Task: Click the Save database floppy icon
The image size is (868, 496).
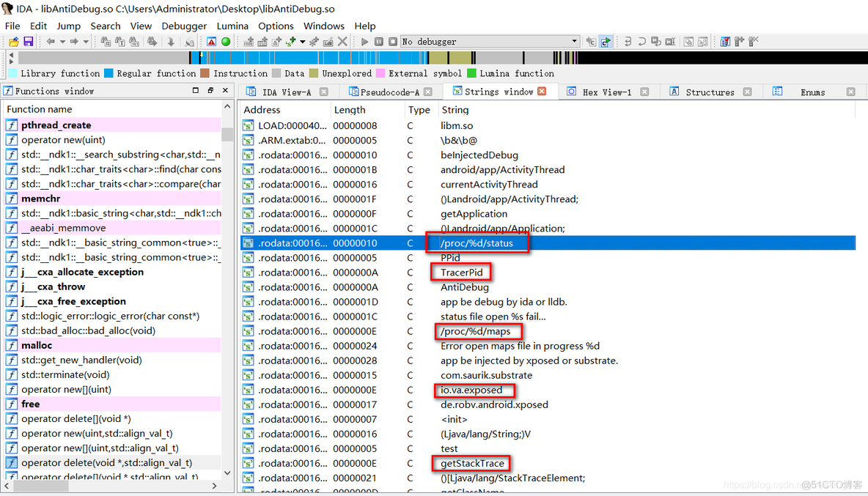Action: pos(29,42)
